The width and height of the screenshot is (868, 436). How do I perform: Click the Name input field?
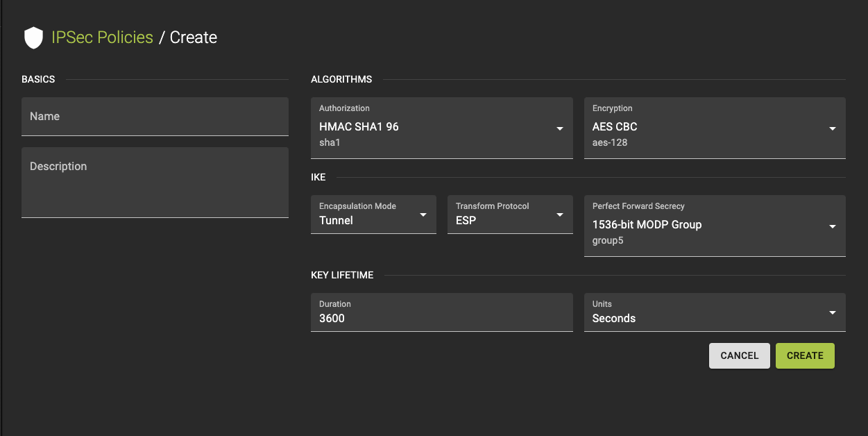(155, 117)
